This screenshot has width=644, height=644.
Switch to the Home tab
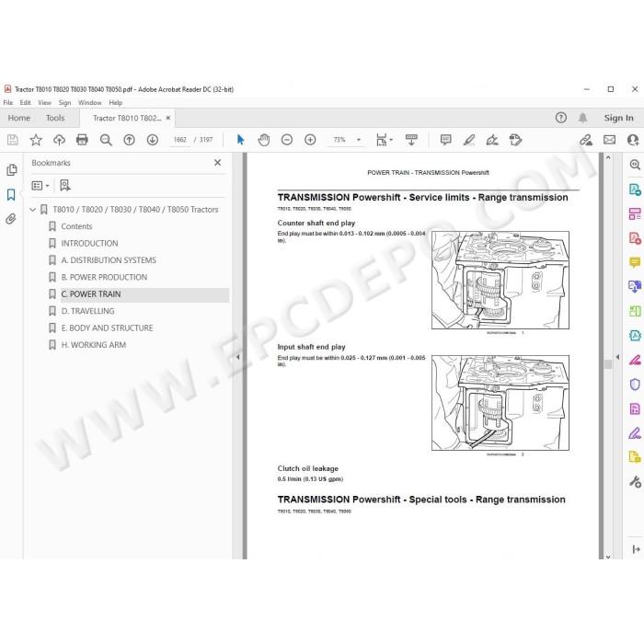click(19, 119)
